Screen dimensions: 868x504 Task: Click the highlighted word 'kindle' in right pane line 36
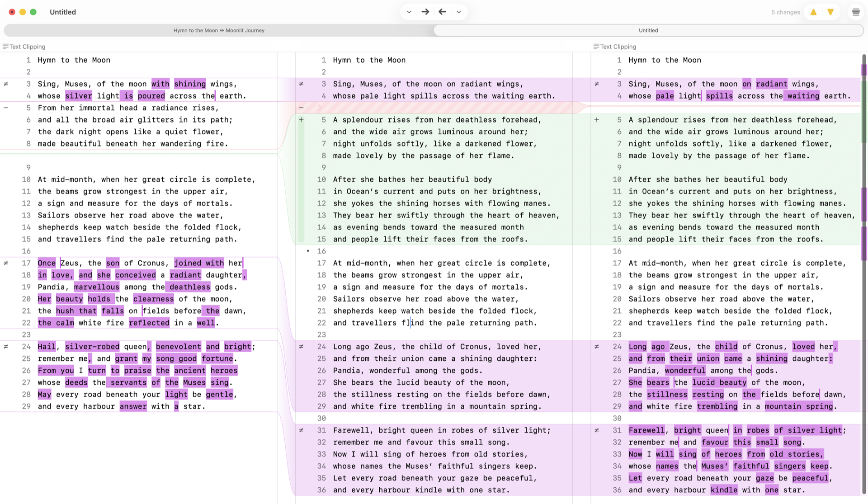point(724,490)
